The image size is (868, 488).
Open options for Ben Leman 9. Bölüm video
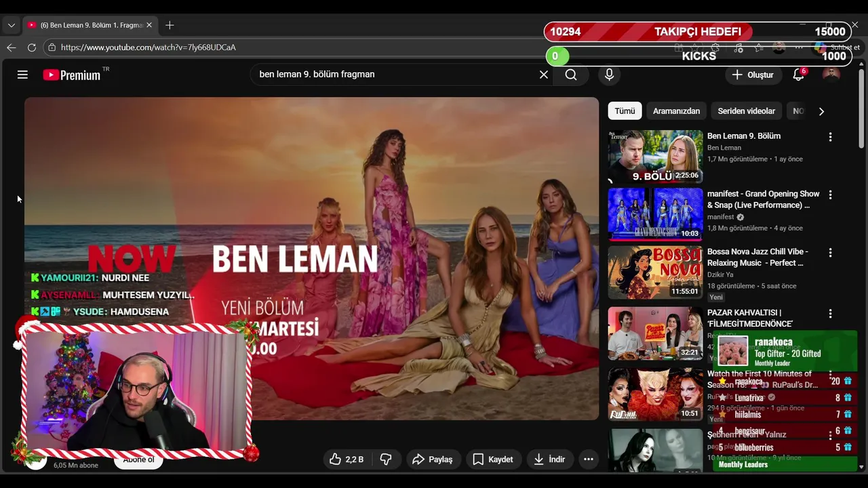click(x=830, y=137)
